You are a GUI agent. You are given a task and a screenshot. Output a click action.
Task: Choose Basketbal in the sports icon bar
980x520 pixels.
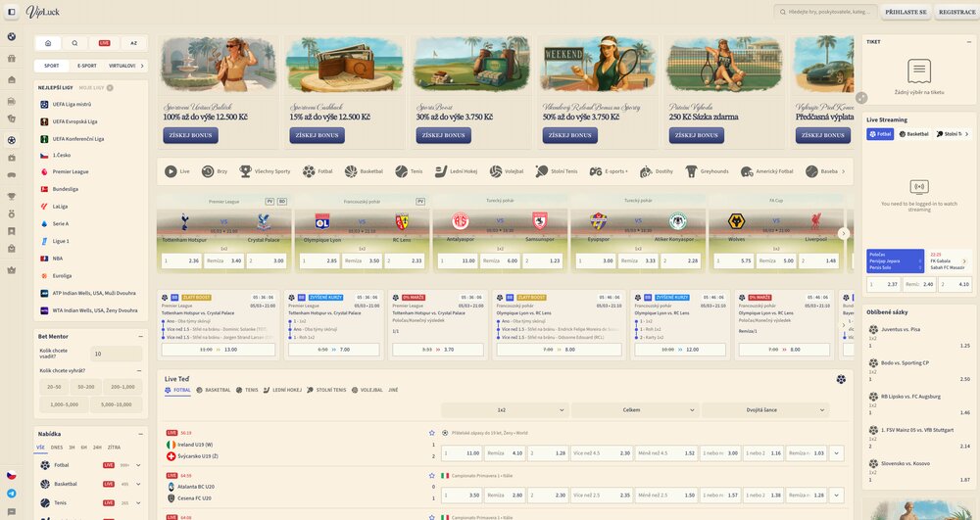(364, 171)
